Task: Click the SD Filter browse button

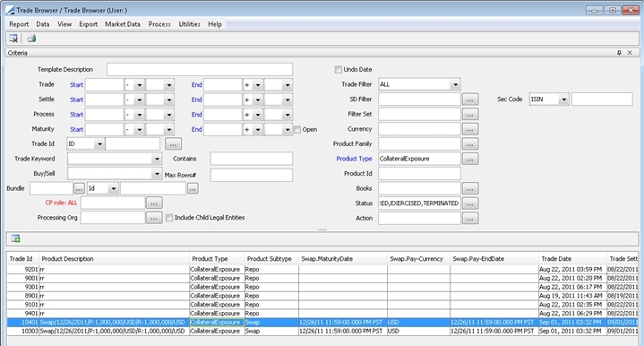Action: [x=470, y=99]
